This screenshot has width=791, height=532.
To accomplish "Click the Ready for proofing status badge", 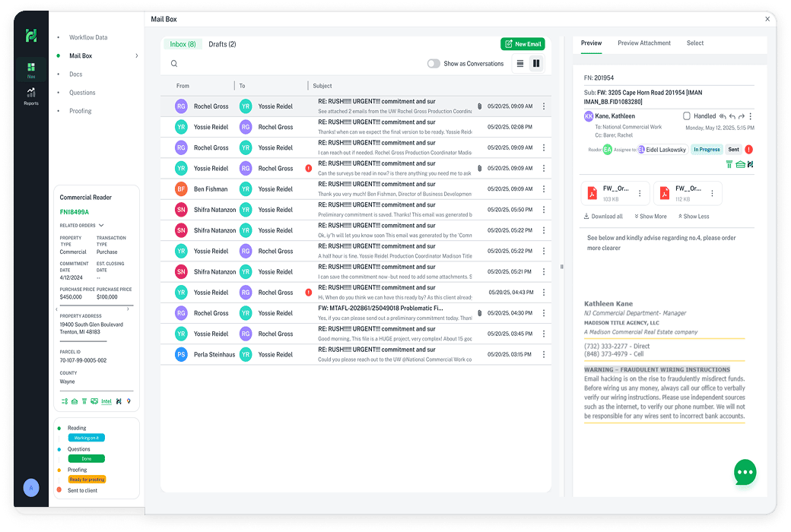I will 87,480.
